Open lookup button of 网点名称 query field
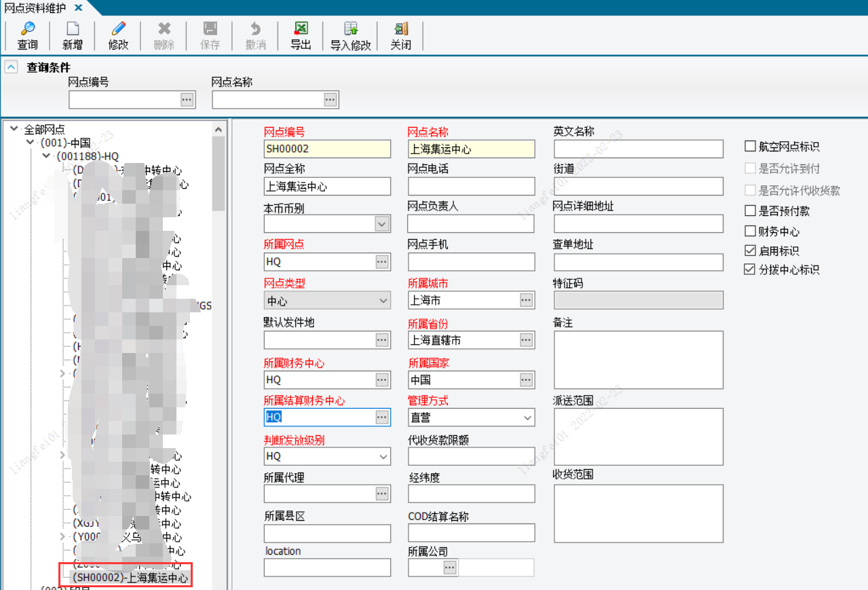The width and height of the screenshot is (868, 590). pos(330,100)
